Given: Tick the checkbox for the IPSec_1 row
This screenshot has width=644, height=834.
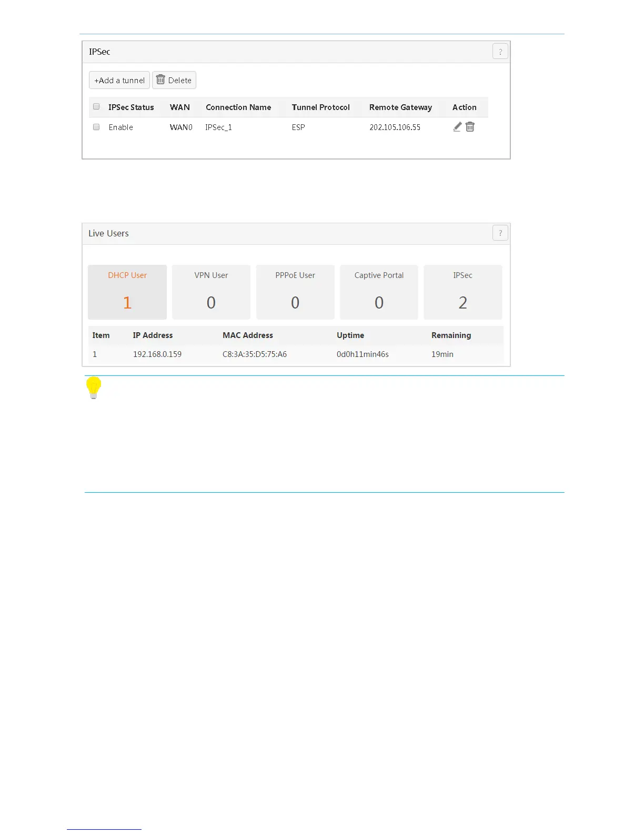Looking at the screenshot, I should [x=96, y=127].
